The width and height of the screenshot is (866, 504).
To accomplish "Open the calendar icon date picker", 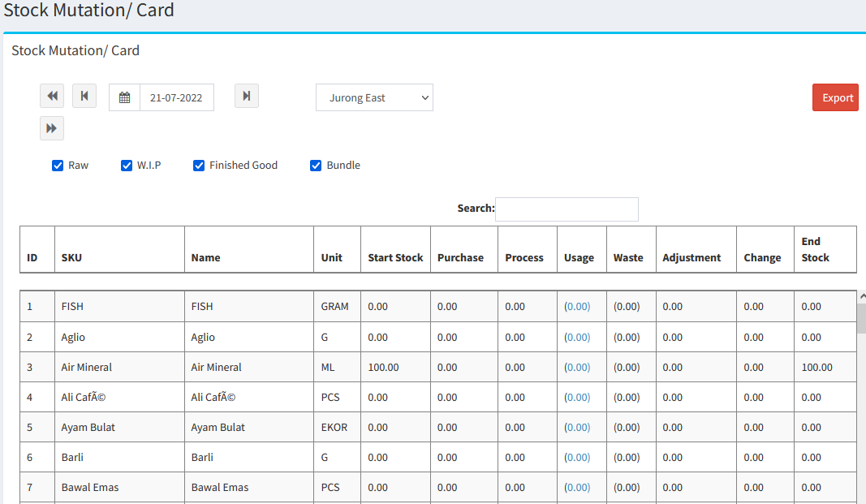I will (125, 97).
